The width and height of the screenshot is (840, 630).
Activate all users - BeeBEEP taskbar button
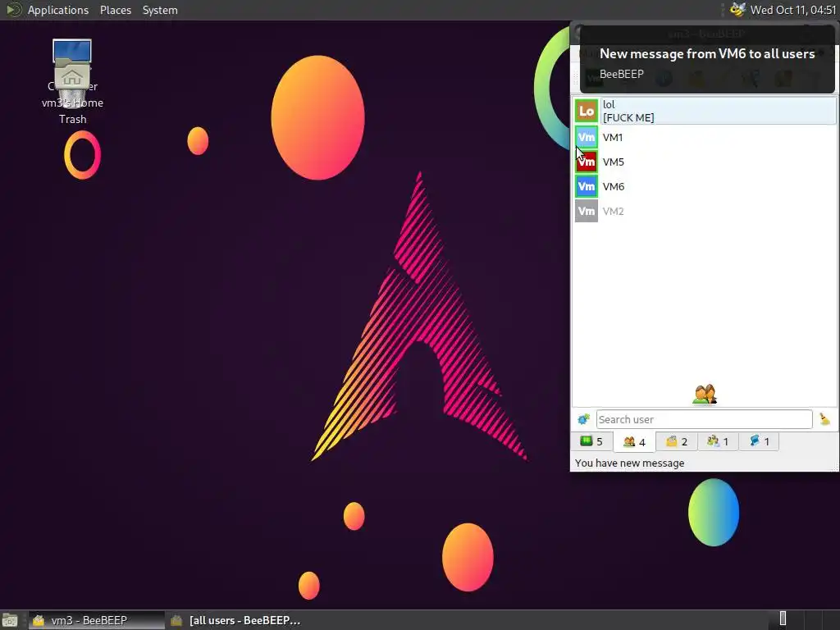pyautogui.click(x=235, y=620)
